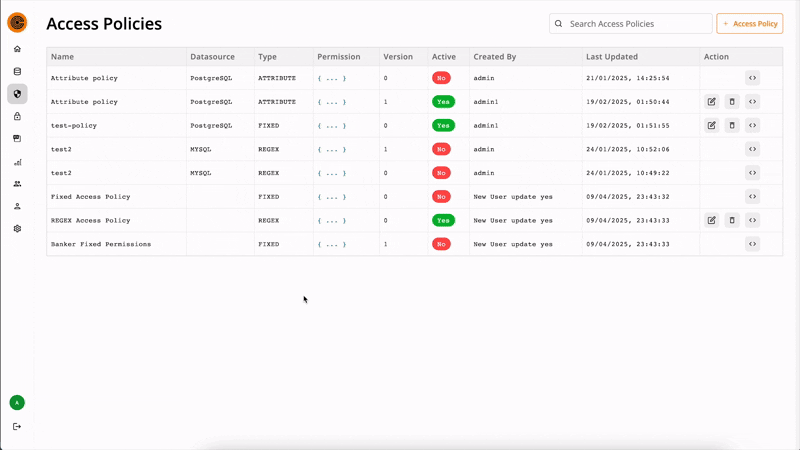Screen dimensions: 800x450
Task: Click the No badge for Attribute policy version 0
Action: click(x=441, y=78)
